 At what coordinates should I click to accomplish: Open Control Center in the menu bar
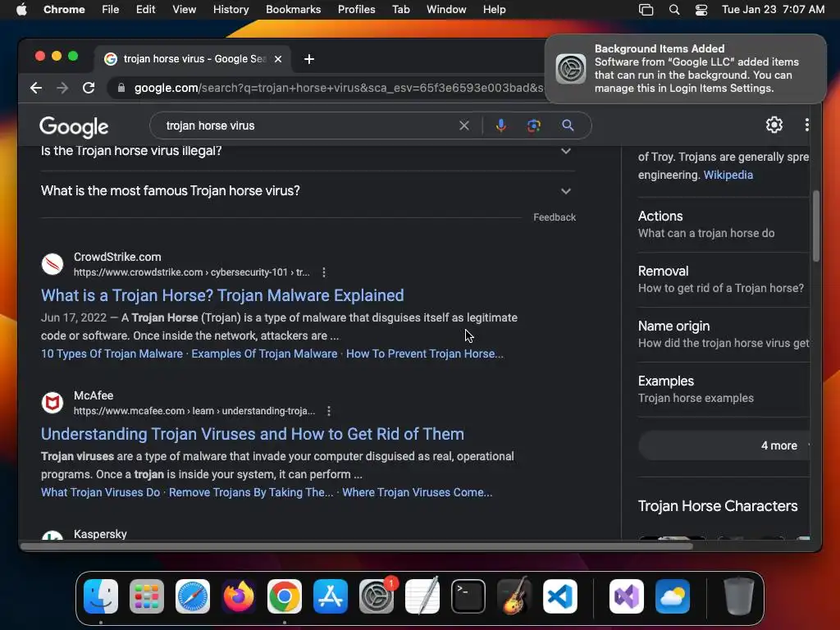701,10
